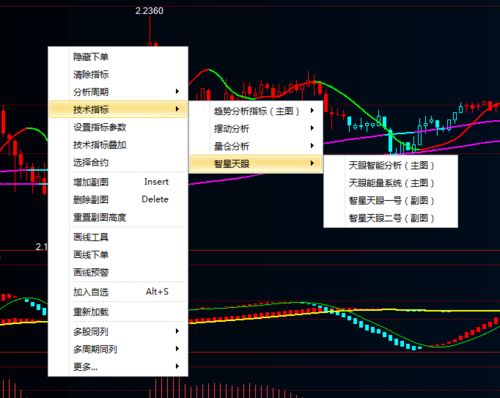Choose 清除指标 menu entry
The height and width of the screenshot is (398, 500).
click(118, 74)
